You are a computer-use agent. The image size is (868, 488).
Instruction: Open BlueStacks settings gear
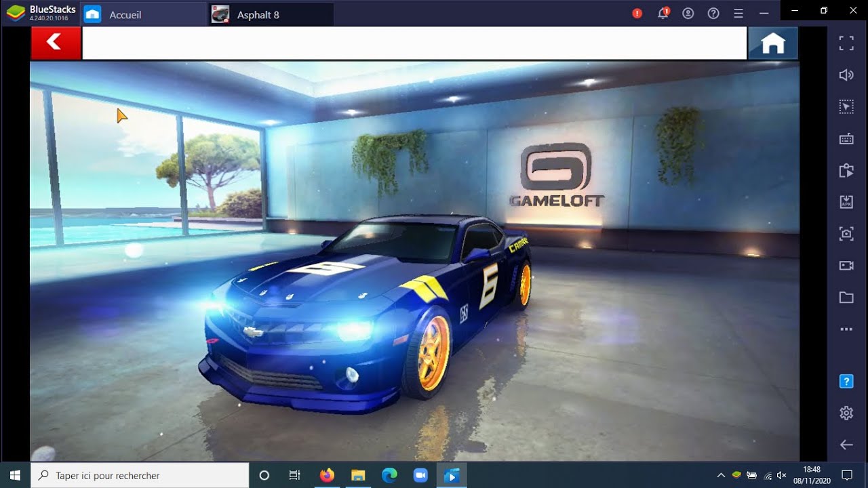point(846,413)
